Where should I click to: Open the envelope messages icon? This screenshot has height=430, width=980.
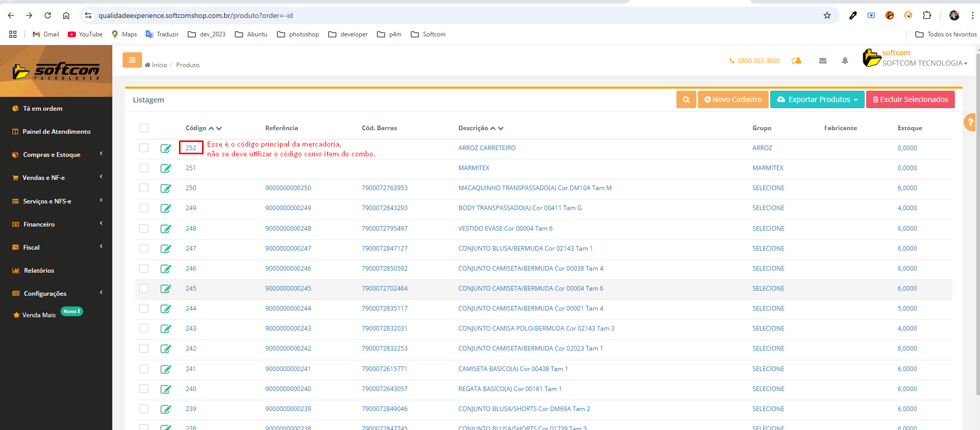pos(823,61)
